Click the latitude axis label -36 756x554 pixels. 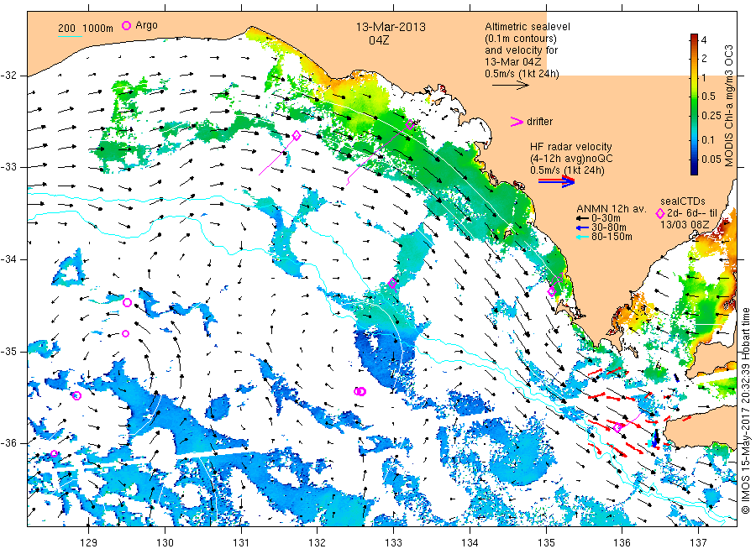coord(9,443)
